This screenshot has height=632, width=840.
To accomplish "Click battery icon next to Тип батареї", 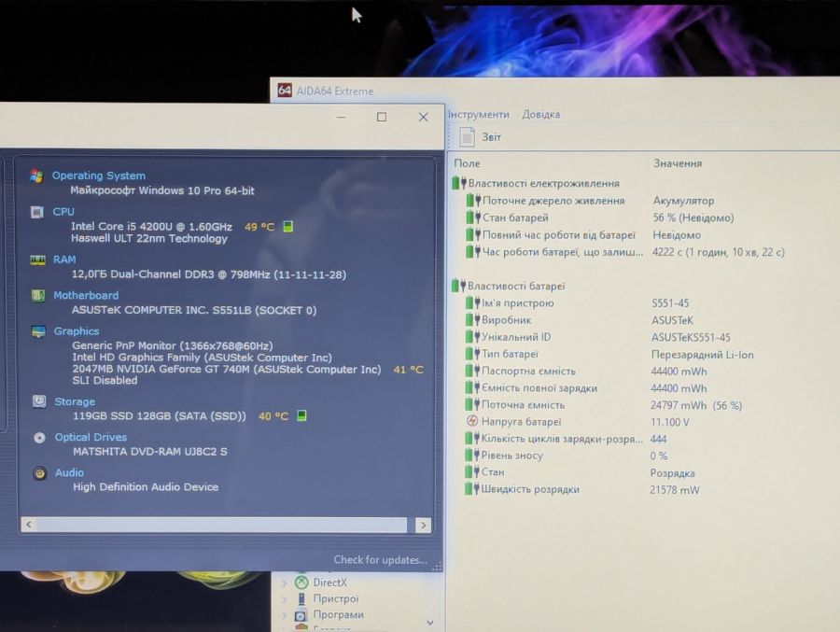I will point(472,354).
